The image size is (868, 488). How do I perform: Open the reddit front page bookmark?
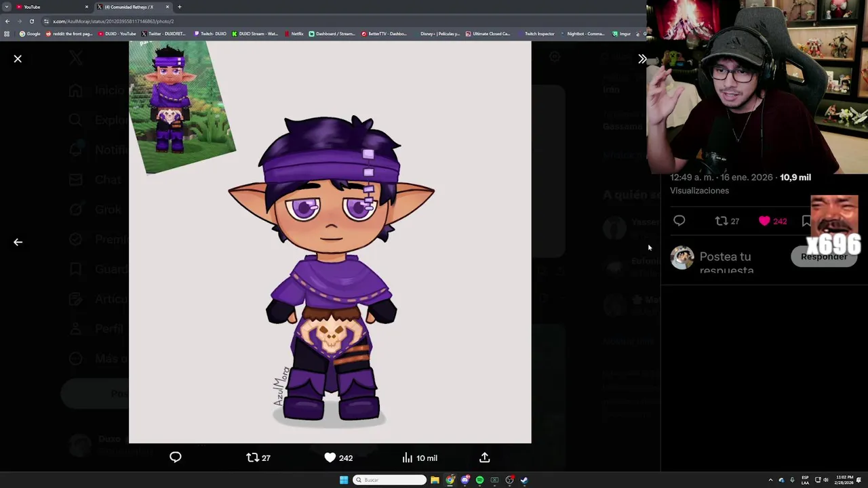pyautogui.click(x=68, y=34)
